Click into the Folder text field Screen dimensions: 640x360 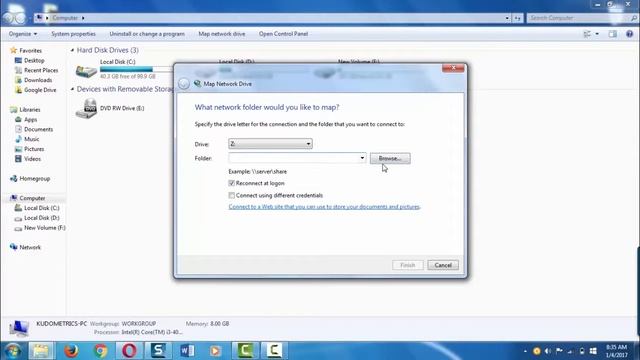(x=293, y=158)
